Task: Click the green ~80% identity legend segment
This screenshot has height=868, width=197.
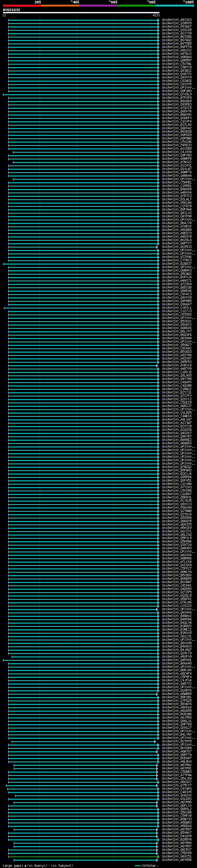Action: (137, 6)
